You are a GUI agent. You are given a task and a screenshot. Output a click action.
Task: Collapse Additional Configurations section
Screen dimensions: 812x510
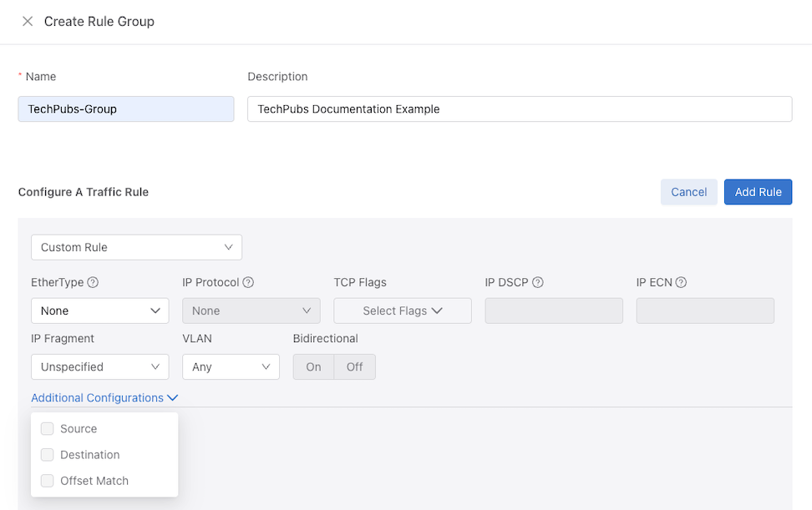104,398
